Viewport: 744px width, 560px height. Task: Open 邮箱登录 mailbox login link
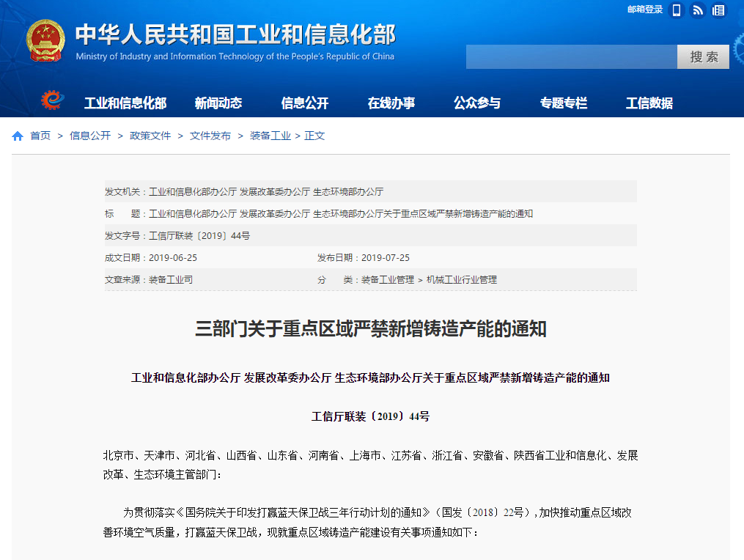[x=645, y=10]
